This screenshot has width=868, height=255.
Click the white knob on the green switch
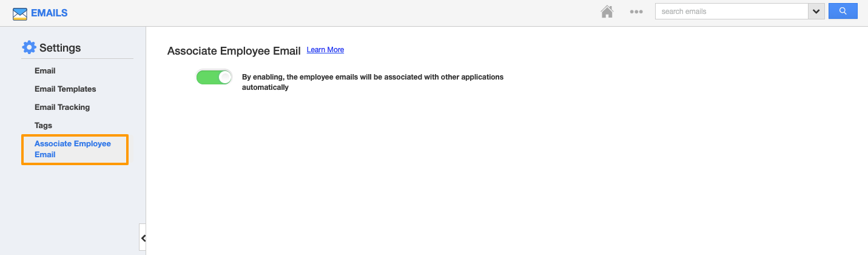224,77
